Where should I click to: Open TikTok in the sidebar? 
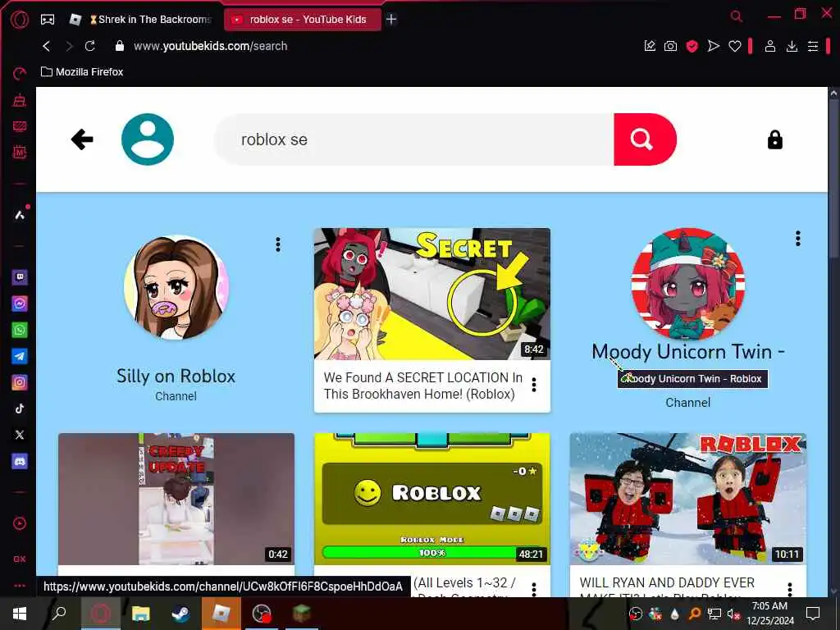[20, 409]
